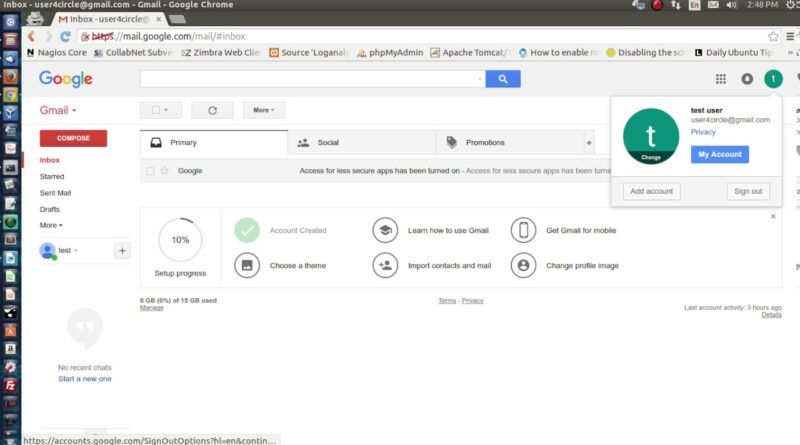
Task: Click the Learn how to use Gmail icon
Action: click(385, 230)
